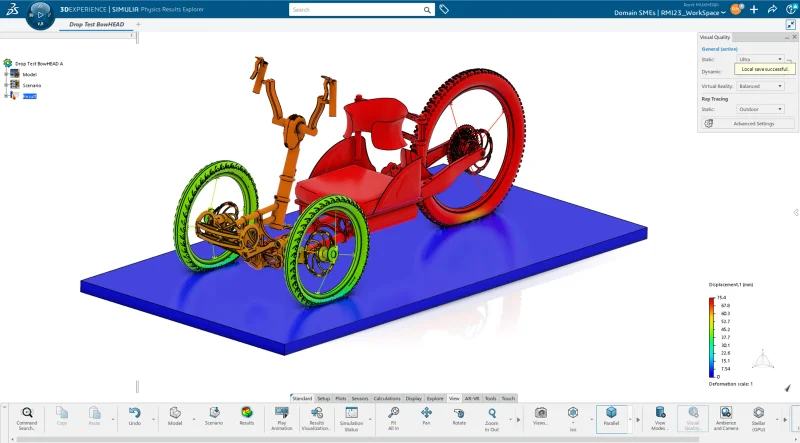This screenshot has height=443, width=800.
Task: Open the Virtual Reality quality dropdown
Action: click(x=760, y=86)
